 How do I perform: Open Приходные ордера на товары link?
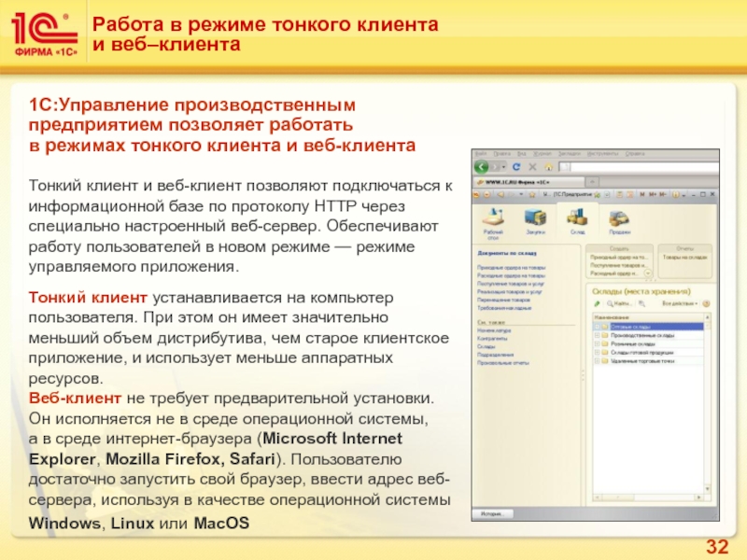(511, 268)
